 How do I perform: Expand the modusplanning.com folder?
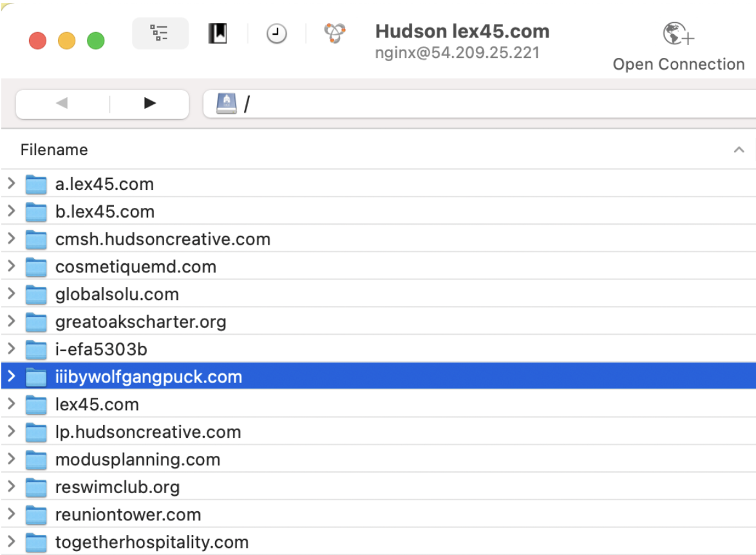pos(12,458)
